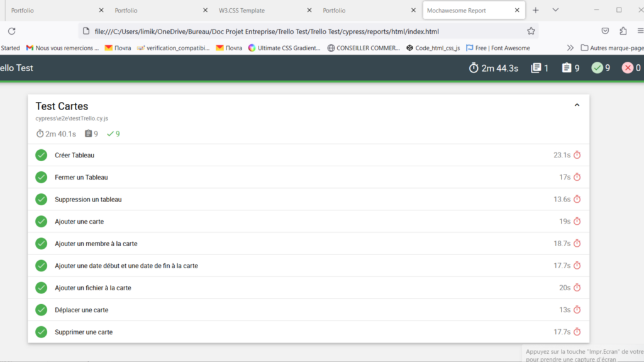
Task: Close the Mochawesome Report tab
Action: pyautogui.click(x=517, y=11)
